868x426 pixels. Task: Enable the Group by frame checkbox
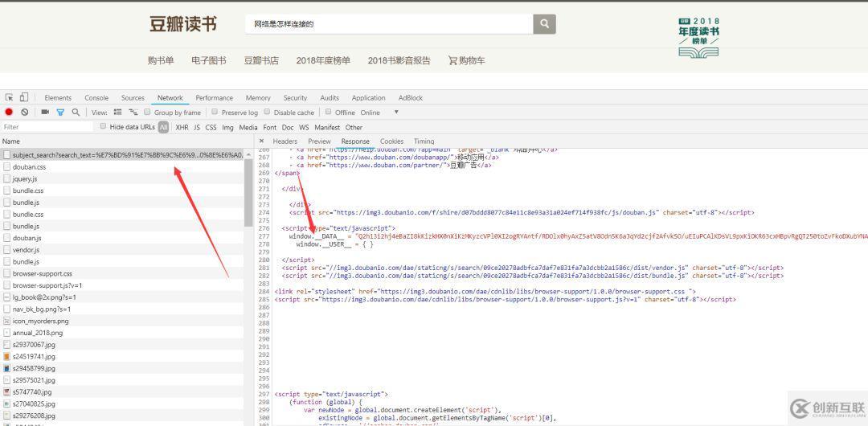147,112
